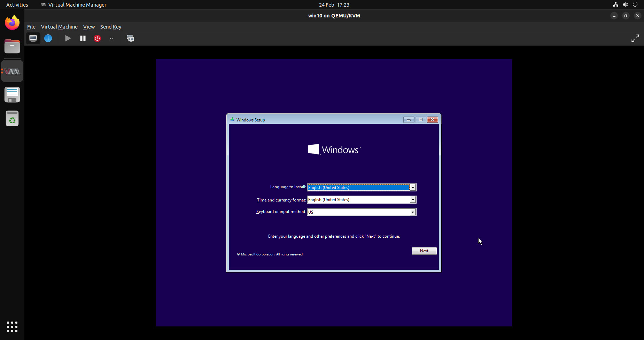Expand the Keyboard or input method list
This screenshot has width=644, height=340.
(x=413, y=212)
